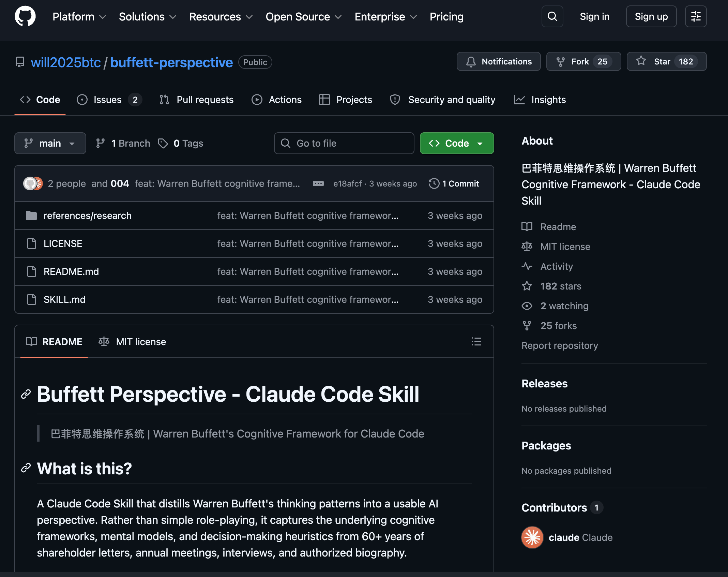Open the references/research folder
Image resolution: width=728 pixels, height=577 pixels.
(87, 216)
